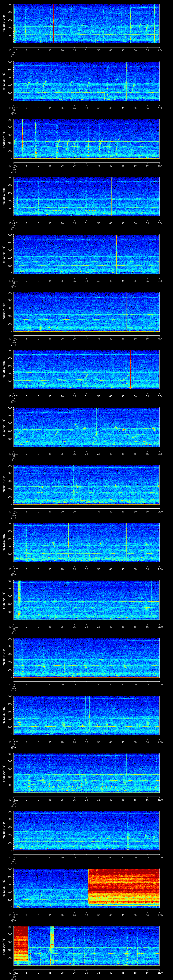Viewport: 173px width, 980px height.
Task: Click the spectrogram panel starting at 13:07:00
Action: pos(87,369)
